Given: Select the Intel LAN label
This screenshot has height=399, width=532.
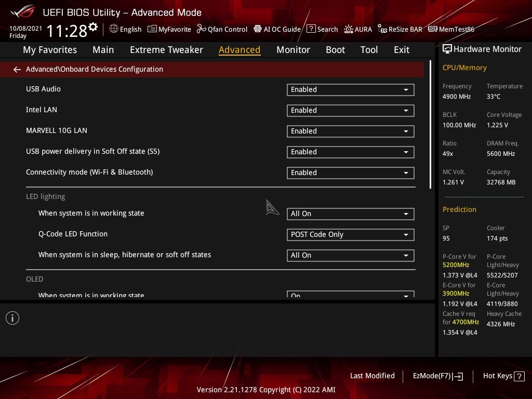Looking at the screenshot, I should pyautogui.click(x=42, y=110).
